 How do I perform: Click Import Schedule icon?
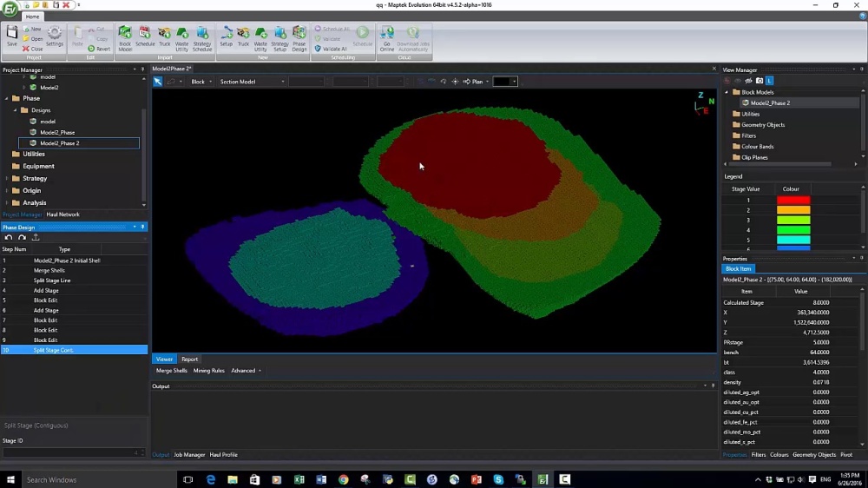coord(145,36)
